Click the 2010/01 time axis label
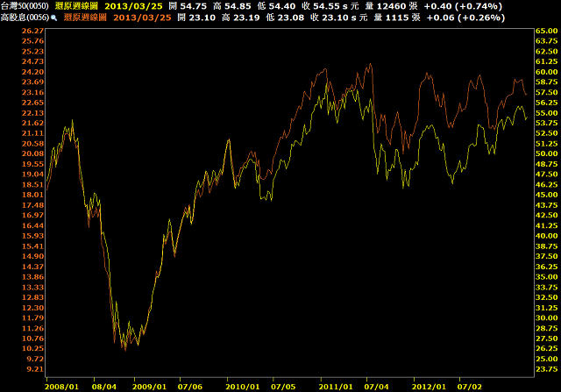 tap(243, 387)
